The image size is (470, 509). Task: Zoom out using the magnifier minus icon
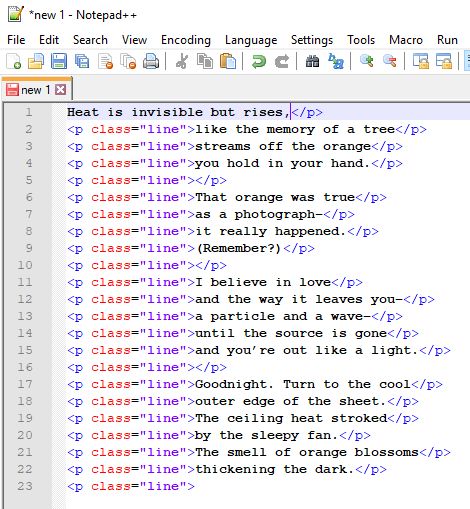tap(390, 61)
